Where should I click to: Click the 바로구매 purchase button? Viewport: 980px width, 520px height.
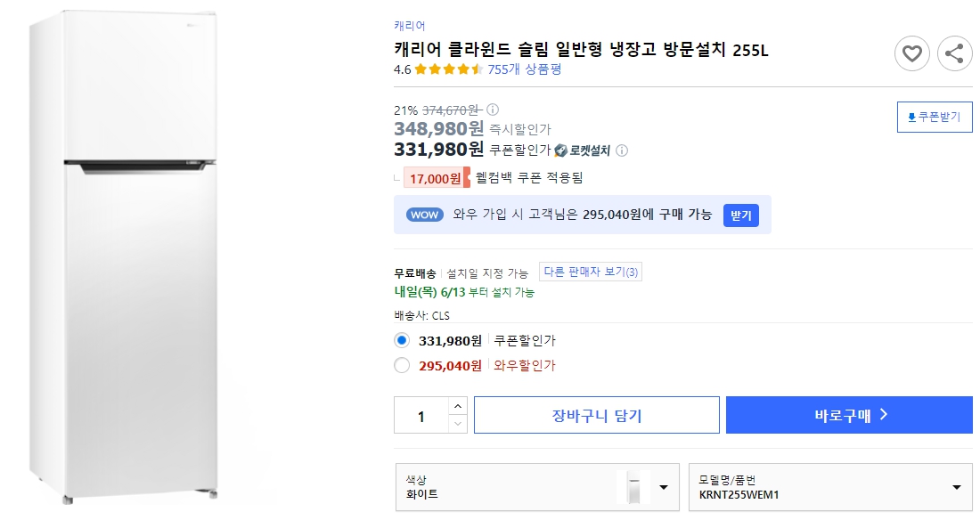pos(848,414)
